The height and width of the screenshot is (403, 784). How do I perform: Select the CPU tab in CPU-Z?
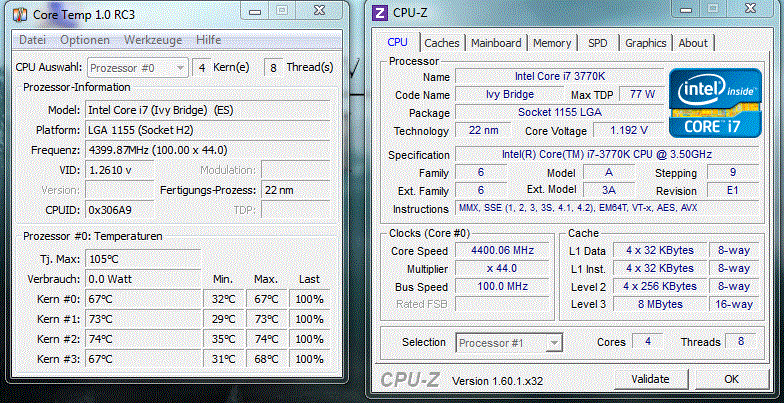click(398, 42)
